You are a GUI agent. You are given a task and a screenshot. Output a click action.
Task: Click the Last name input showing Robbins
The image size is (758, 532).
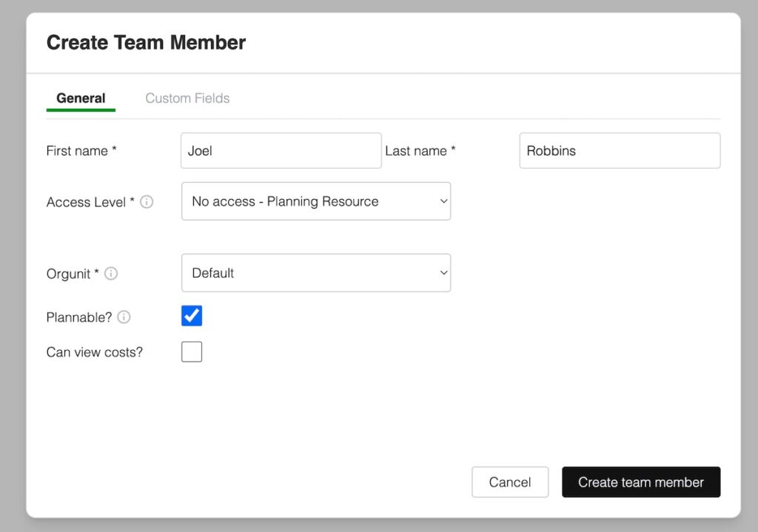pos(620,150)
